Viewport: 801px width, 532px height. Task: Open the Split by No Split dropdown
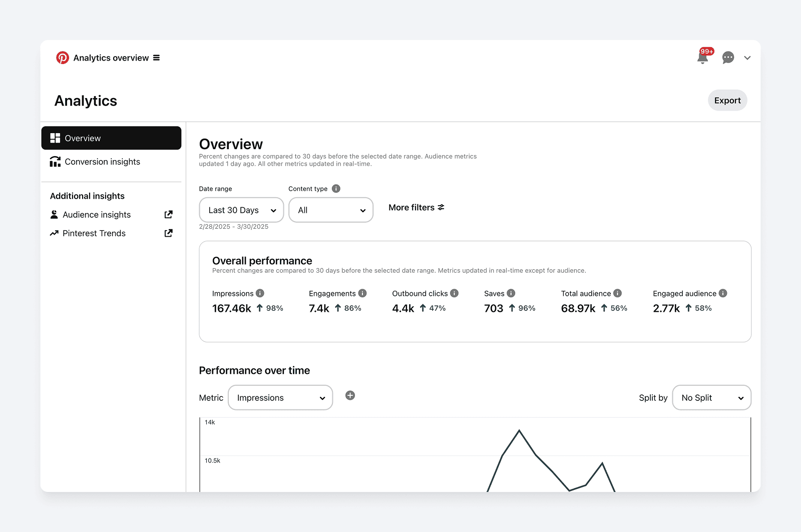point(711,398)
